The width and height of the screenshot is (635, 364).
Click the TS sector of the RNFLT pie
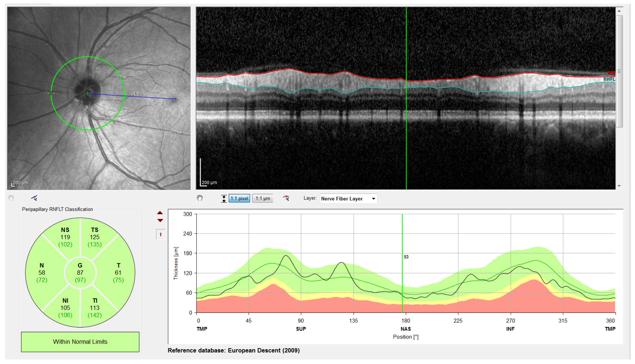point(95,237)
